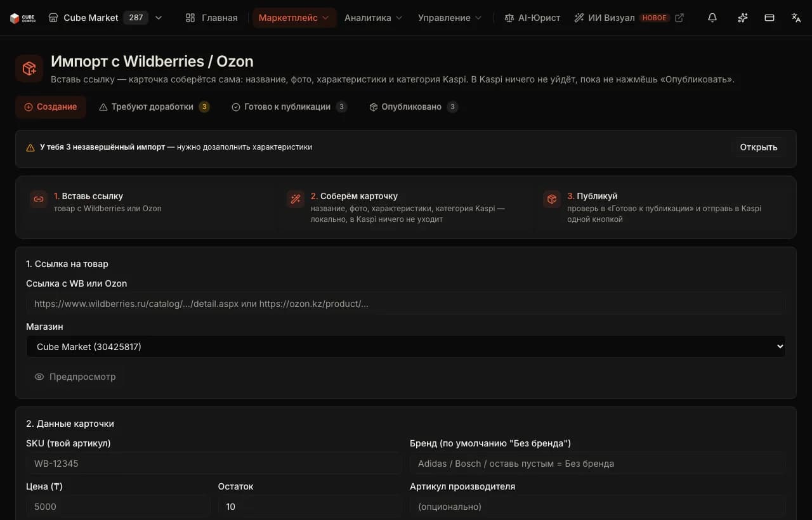Switch to the Создание tab
The height and width of the screenshot is (520, 812).
pyautogui.click(x=51, y=107)
